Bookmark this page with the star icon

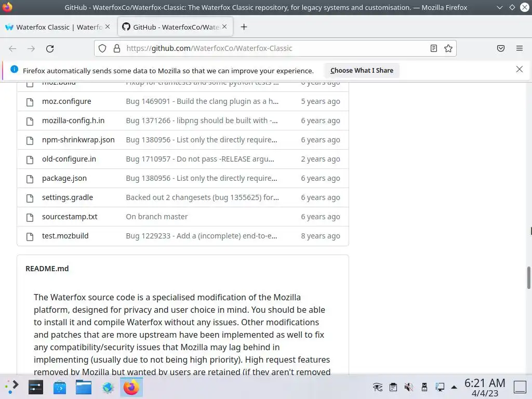pyautogui.click(x=448, y=48)
